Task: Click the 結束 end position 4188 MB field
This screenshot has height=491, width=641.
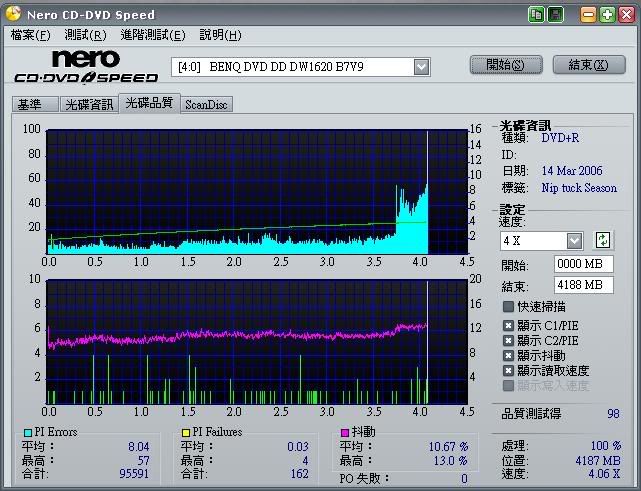Action: click(584, 285)
